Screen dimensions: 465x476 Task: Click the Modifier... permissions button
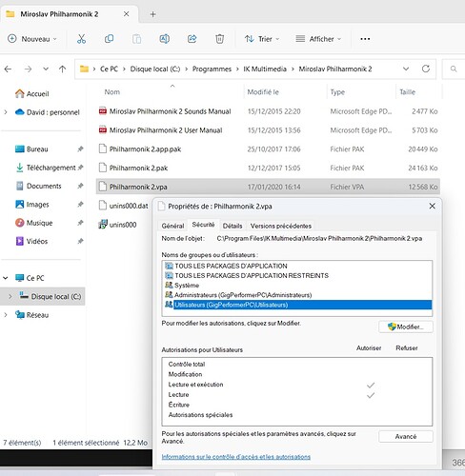click(x=406, y=327)
